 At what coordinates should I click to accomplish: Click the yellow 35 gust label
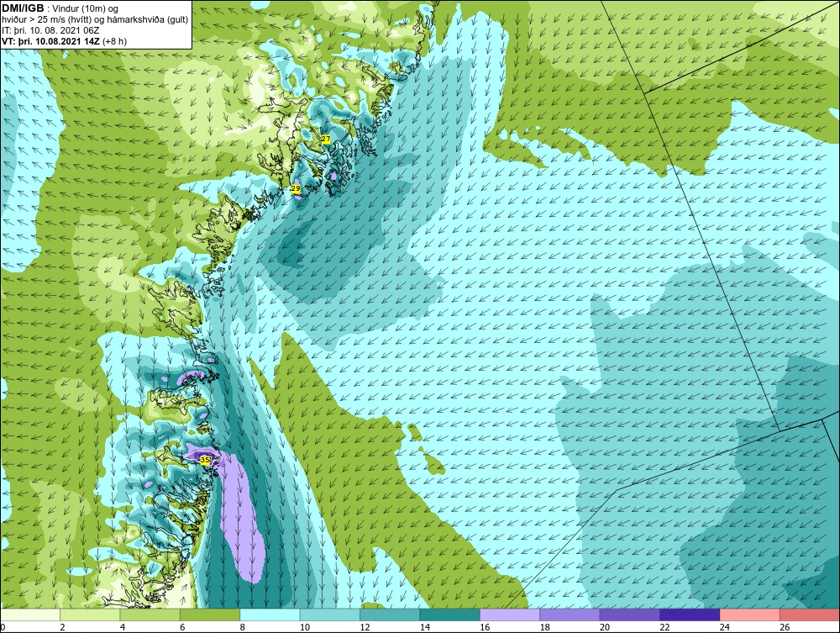(205, 459)
